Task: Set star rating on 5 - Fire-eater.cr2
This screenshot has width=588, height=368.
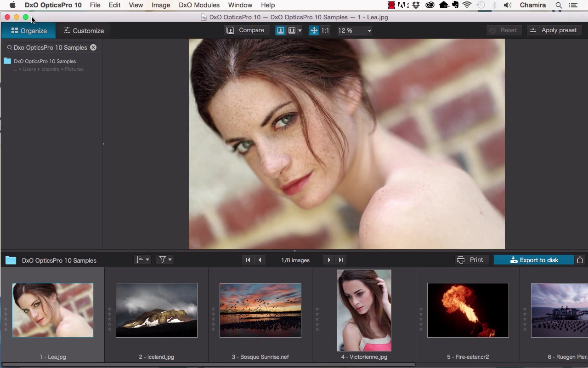Action: (x=421, y=319)
